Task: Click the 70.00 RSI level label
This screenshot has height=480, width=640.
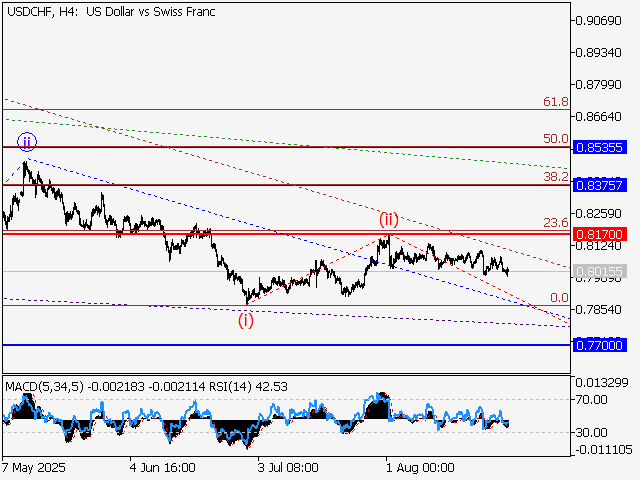Action: pyautogui.click(x=590, y=399)
